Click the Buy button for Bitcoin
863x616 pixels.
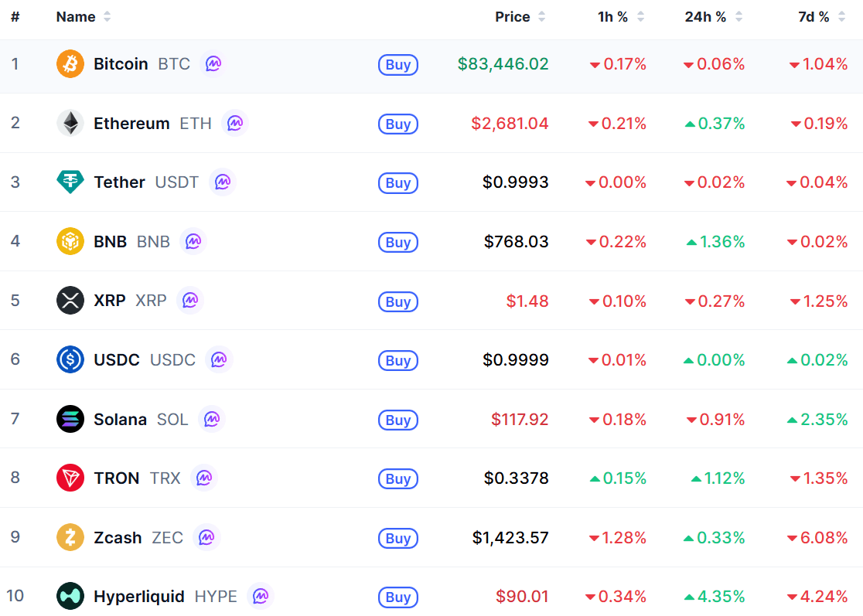[398, 65]
